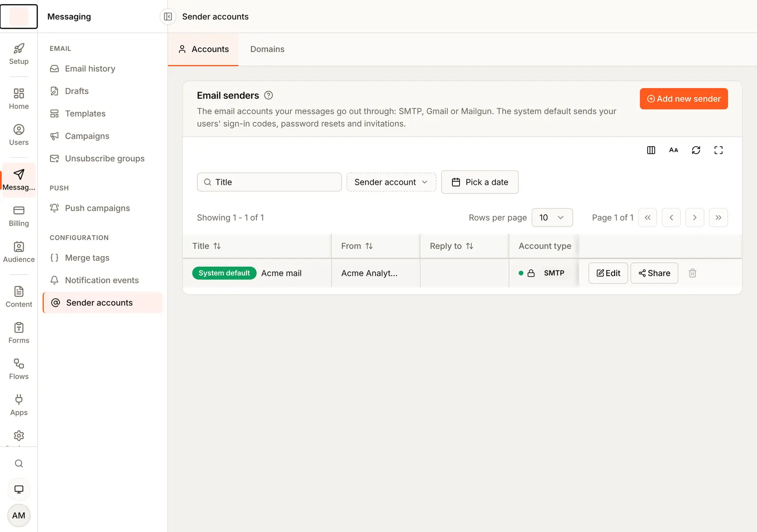Open Push campaigns
Screen dimensions: 757x532
coord(103,208)
